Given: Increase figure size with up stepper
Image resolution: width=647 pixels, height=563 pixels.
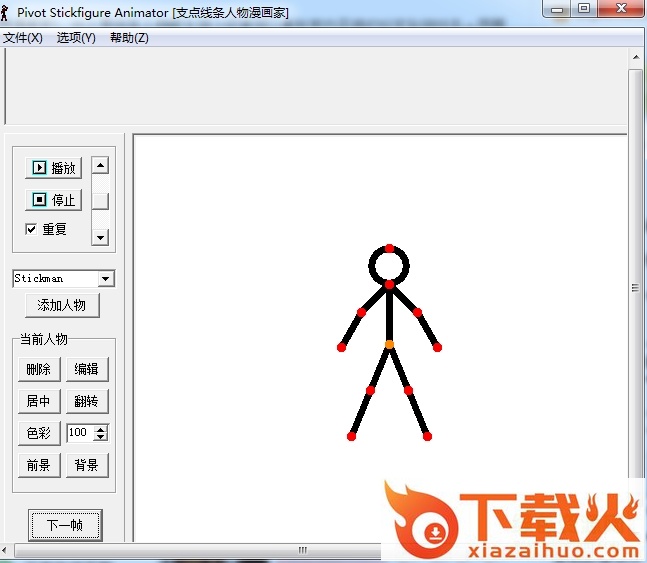Looking at the screenshot, I should [x=101, y=429].
